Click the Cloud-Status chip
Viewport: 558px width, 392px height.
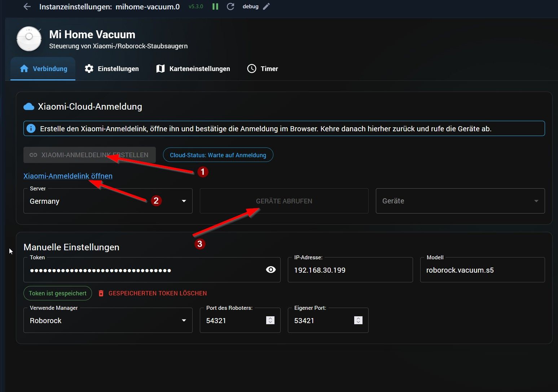[218, 155]
